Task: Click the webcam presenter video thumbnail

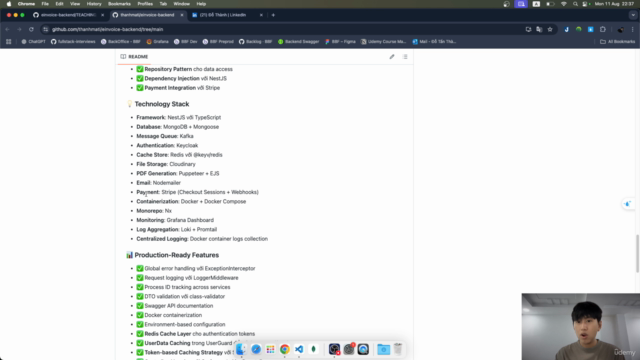Action: click(581, 327)
